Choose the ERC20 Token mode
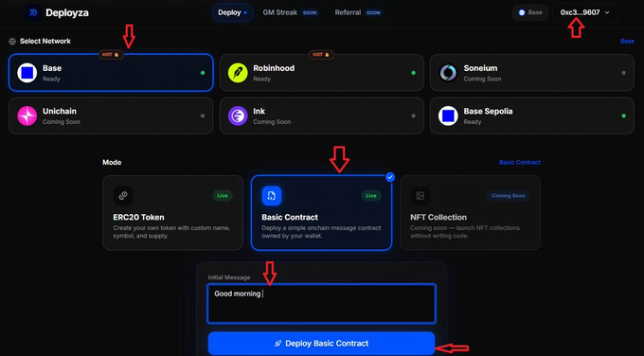This screenshot has height=356, width=644. pos(173,213)
